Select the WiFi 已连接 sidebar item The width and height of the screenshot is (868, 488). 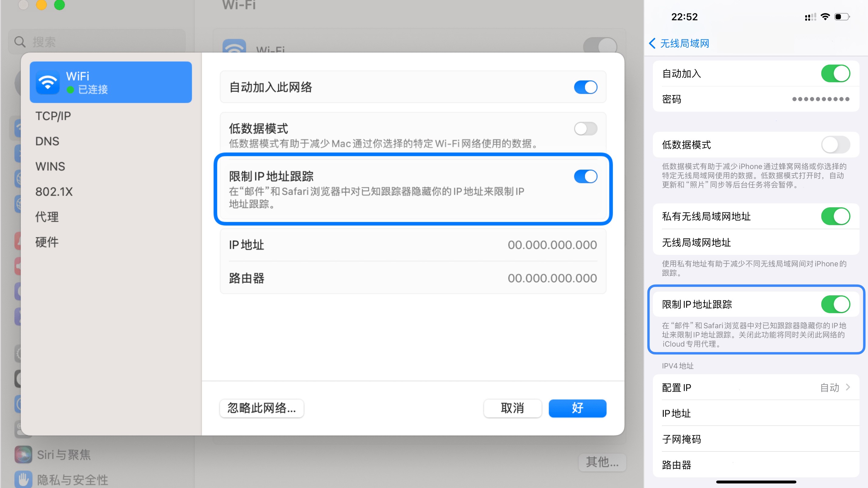click(111, 82)
